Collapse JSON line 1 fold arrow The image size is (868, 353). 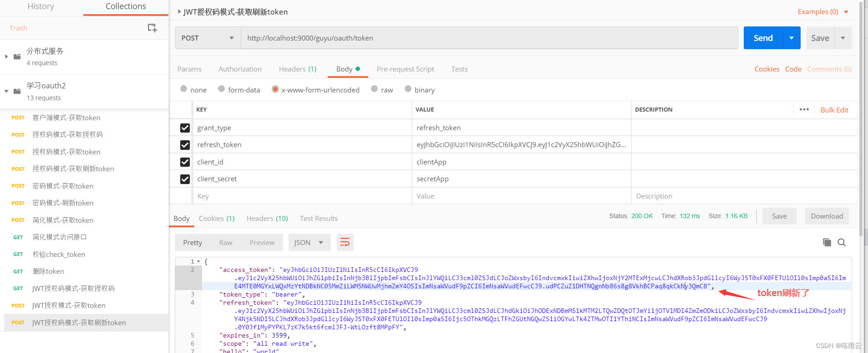[198, 261]
